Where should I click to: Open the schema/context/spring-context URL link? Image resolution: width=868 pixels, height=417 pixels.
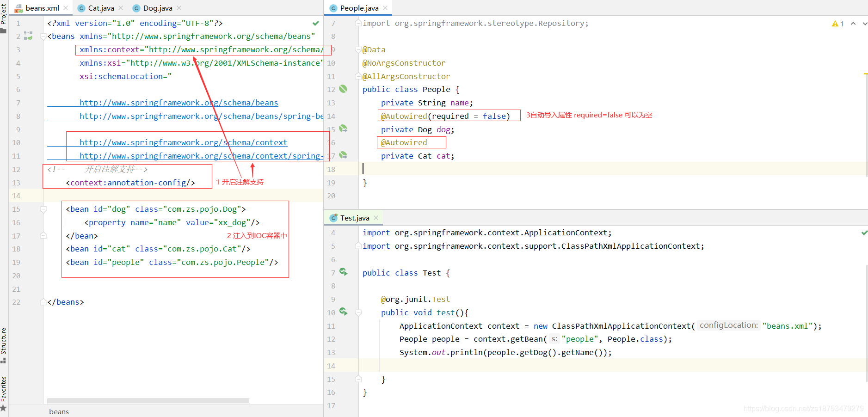pos(201,156)
